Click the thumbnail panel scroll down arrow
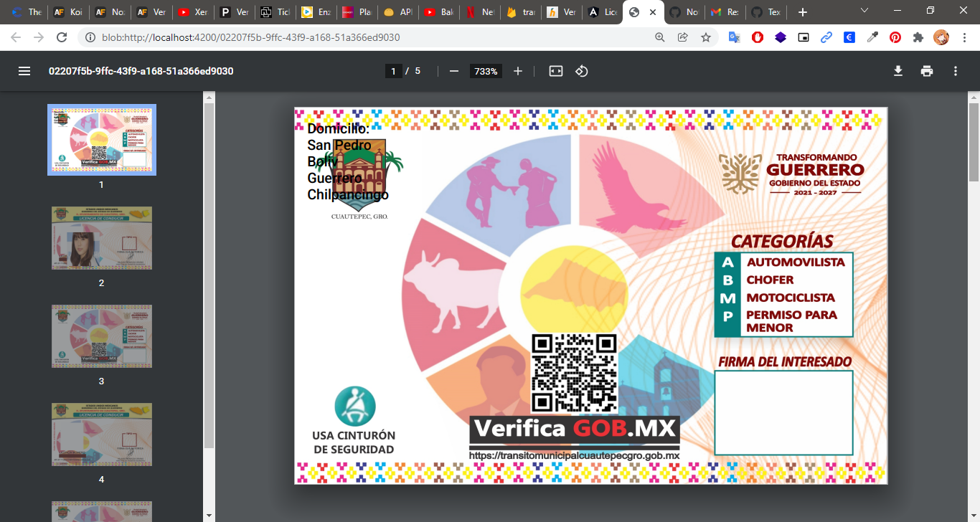Screen dimensions: 980x522 pyautogui.click(x=209, y=516)
